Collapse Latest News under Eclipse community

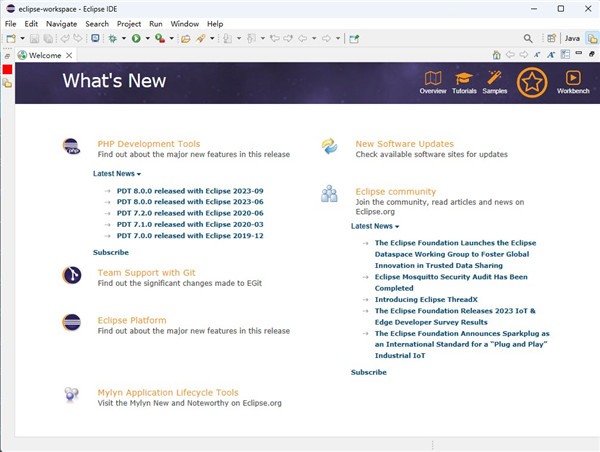(374, 226)
